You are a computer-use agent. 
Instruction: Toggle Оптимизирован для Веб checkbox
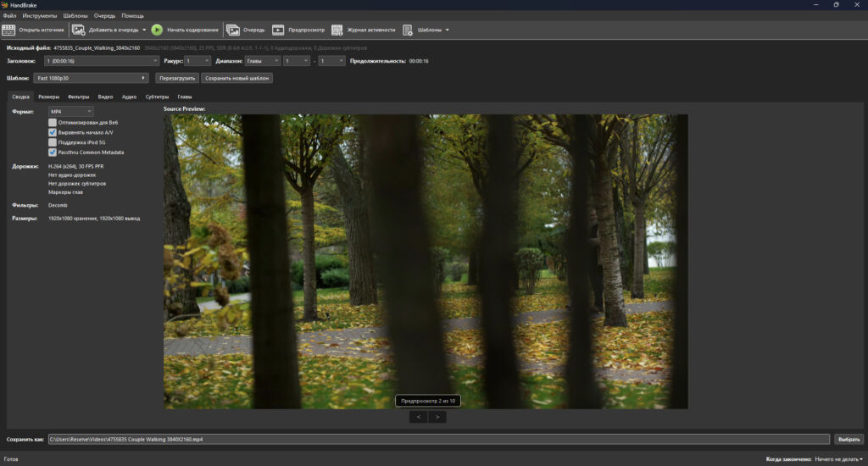[x=53, y=122]
